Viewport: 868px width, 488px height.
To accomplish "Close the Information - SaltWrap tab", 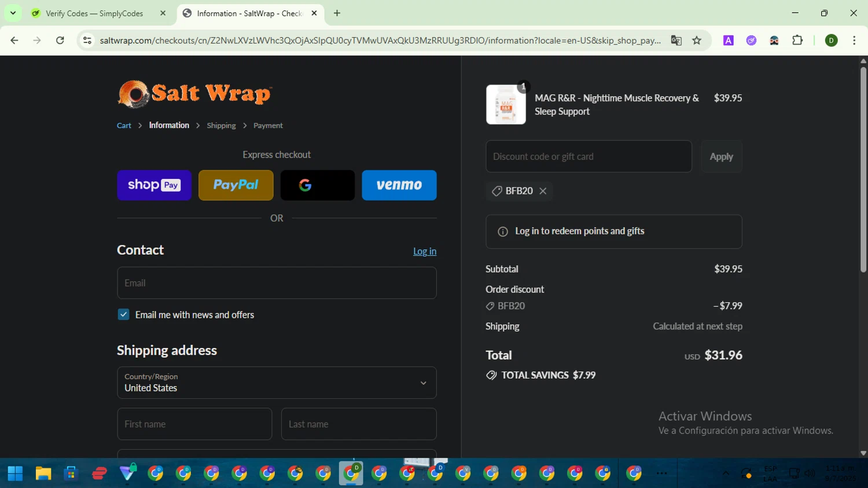I will pyautogui.click(x=314, y=13).
